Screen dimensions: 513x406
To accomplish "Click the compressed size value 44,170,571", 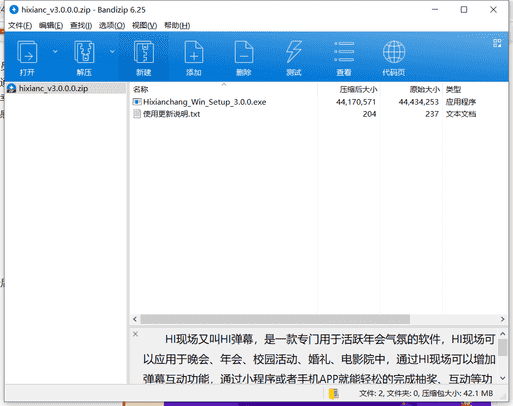I will 356,102.
